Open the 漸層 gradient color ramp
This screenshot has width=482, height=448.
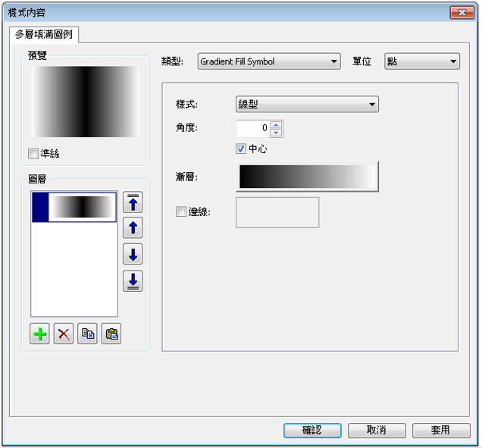coord(307,177)
